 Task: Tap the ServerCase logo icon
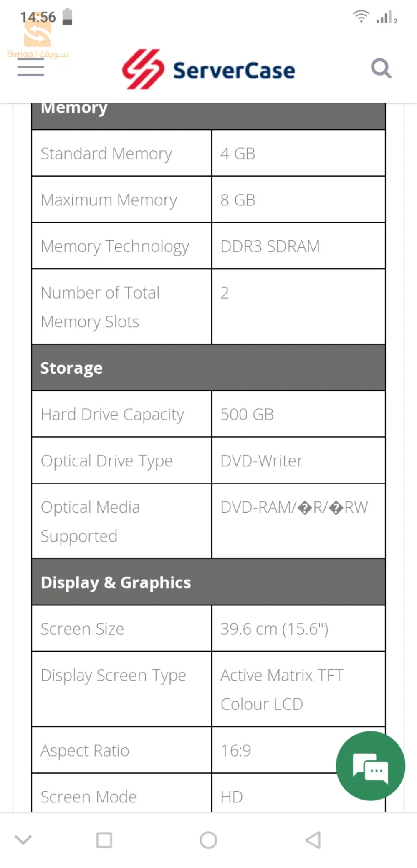[144, 69]
